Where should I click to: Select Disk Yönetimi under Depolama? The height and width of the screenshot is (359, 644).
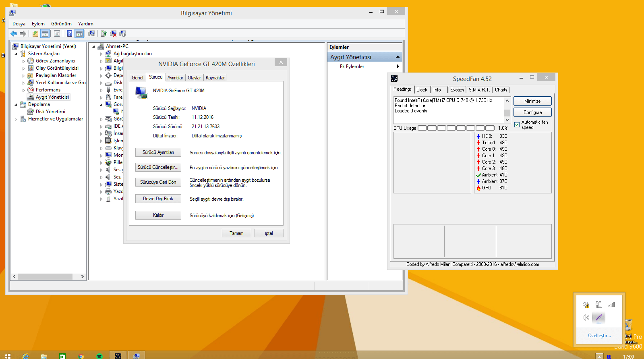tap(50, 112)
